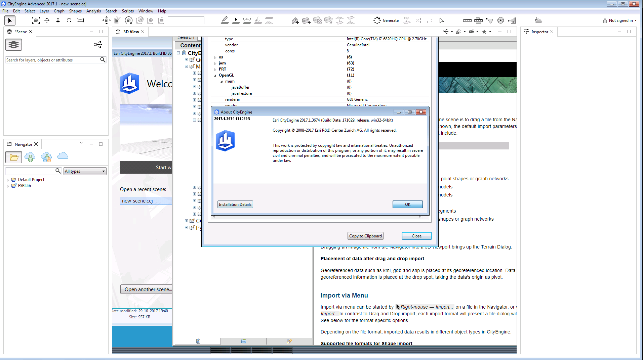Image resolution: width=644 pixels, height=362 pixels.
Task: Click the Frame Selection tool
Action: (x=36, y=20)
